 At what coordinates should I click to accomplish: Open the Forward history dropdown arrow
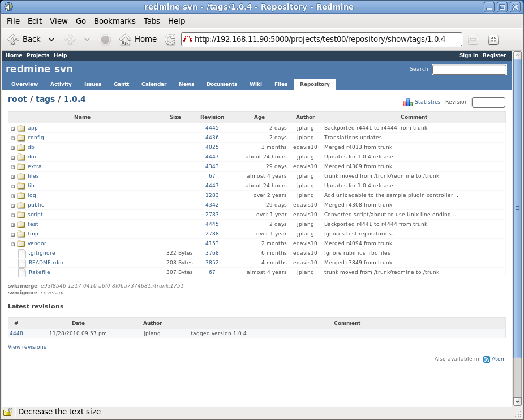87,40
